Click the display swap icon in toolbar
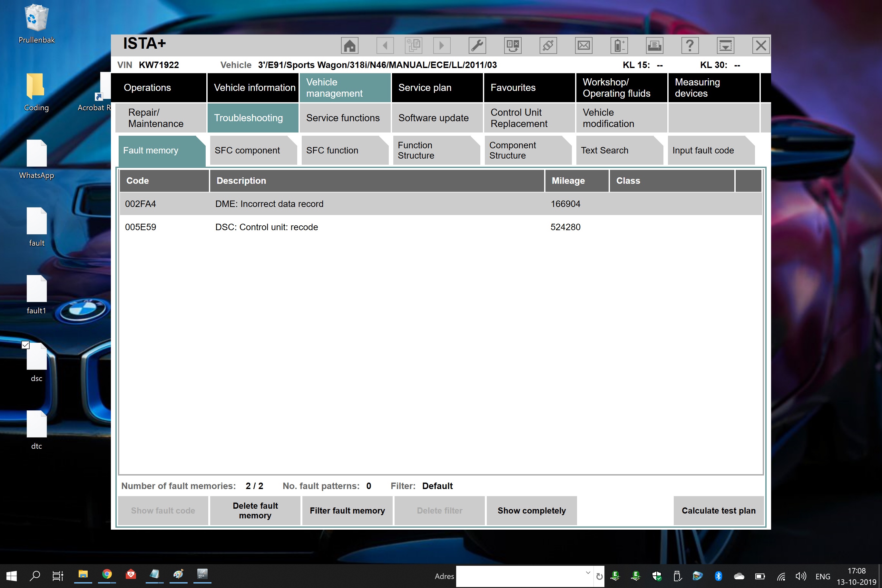The width and height of the screenshot is (882, 588). [513, 46]
